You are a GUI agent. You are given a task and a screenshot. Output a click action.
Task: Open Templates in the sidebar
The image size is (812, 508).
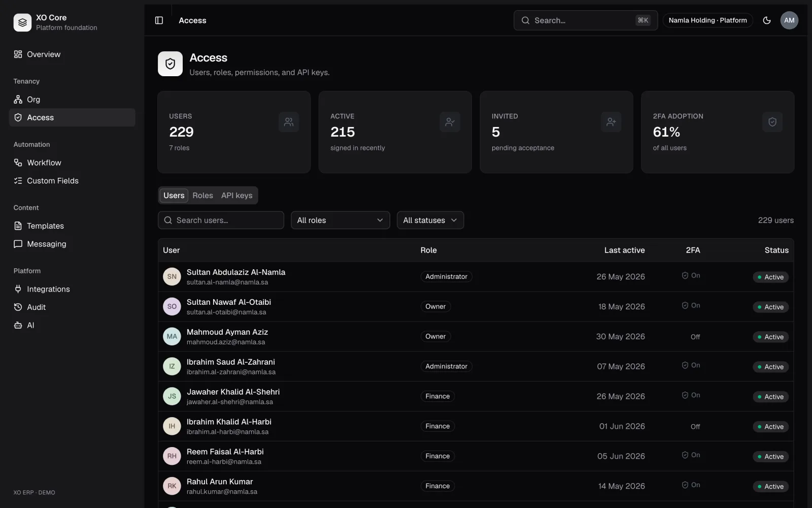coord(72,226)
